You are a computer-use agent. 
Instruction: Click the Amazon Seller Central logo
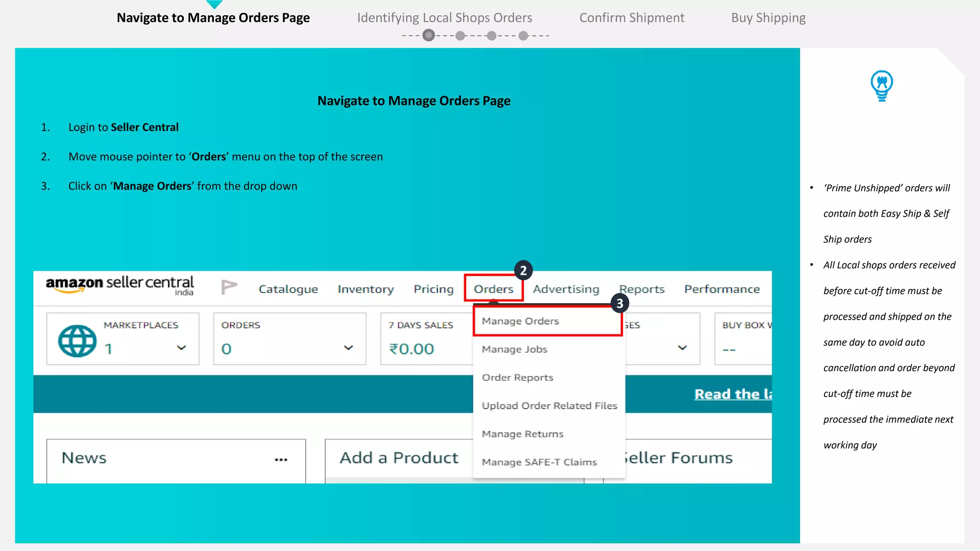(x=120, y=285)
